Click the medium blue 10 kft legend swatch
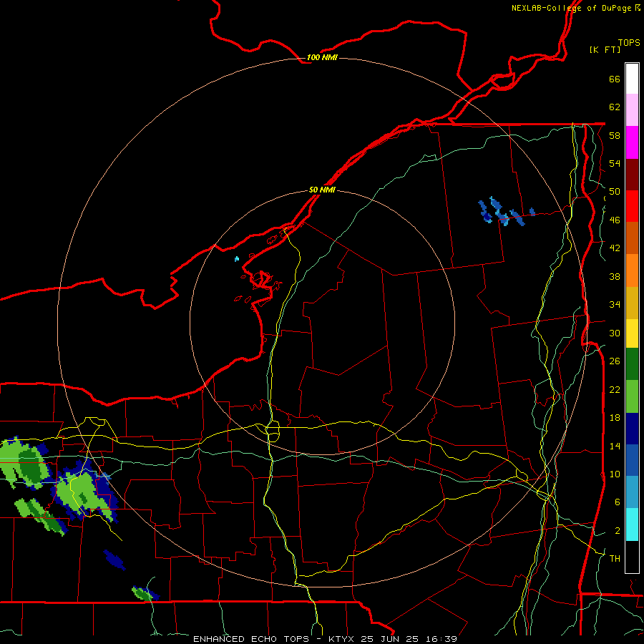This screenshot has height=644, width=644. click(x=632, y=460)
